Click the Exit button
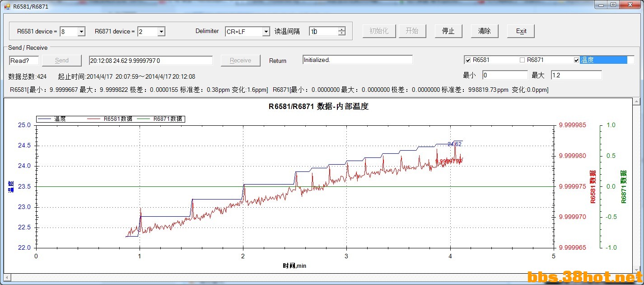644x285 pixels. 521,31
